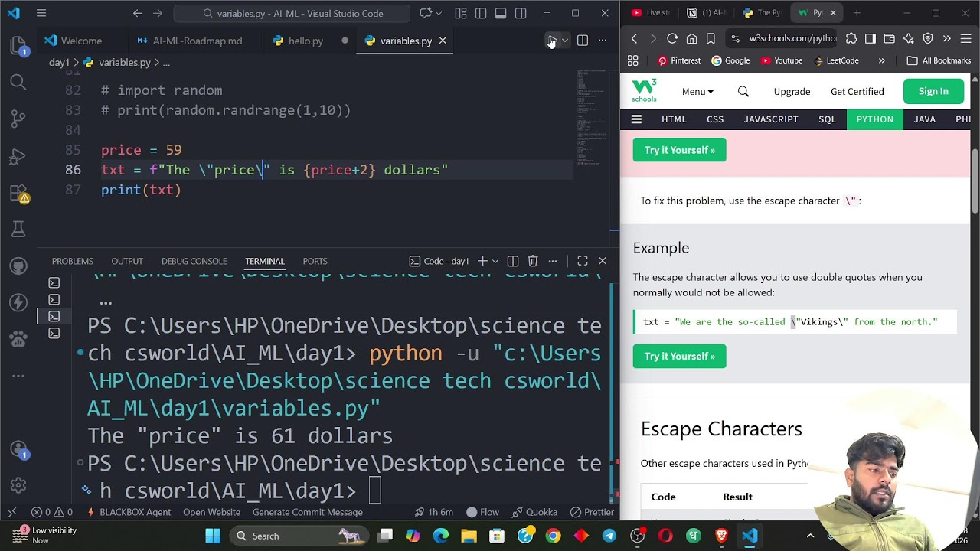Switch to the Welcome editor tab
This screenshot has width=980, height=551.
click(x=81, y=41)
